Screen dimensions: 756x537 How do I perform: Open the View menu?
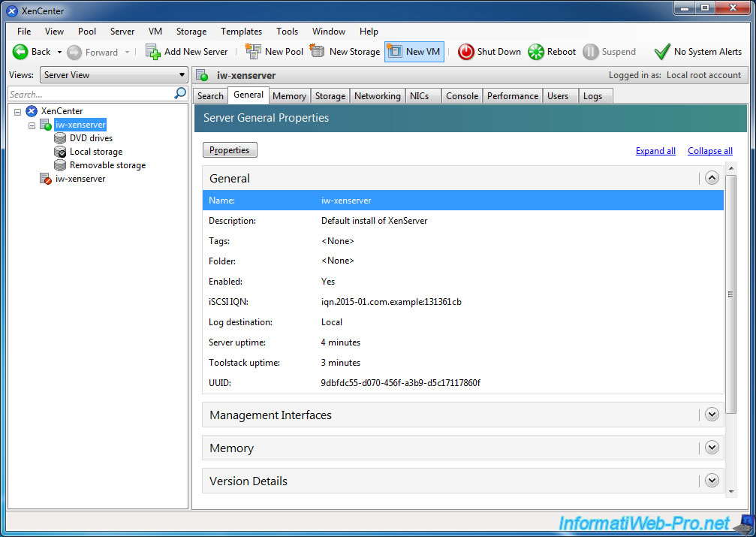pyautogui.click(x=54, y=32)
